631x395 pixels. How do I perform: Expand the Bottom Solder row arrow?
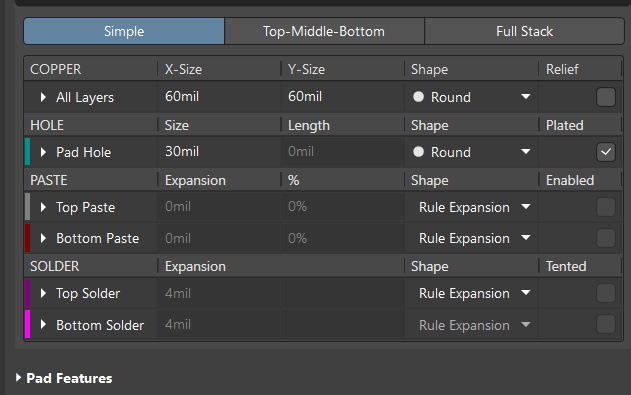(43, 325)
